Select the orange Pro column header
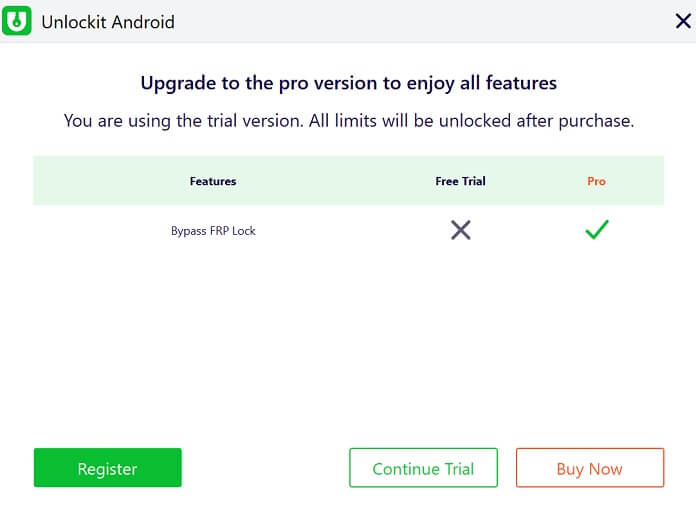This screenshot has width=696, height=512. click(x=596, y=181)
